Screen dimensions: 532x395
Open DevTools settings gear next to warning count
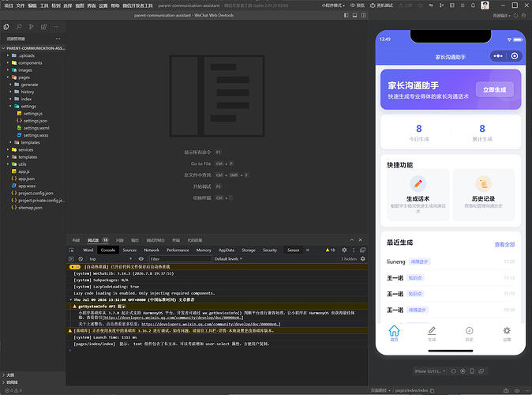pos(344,250)
